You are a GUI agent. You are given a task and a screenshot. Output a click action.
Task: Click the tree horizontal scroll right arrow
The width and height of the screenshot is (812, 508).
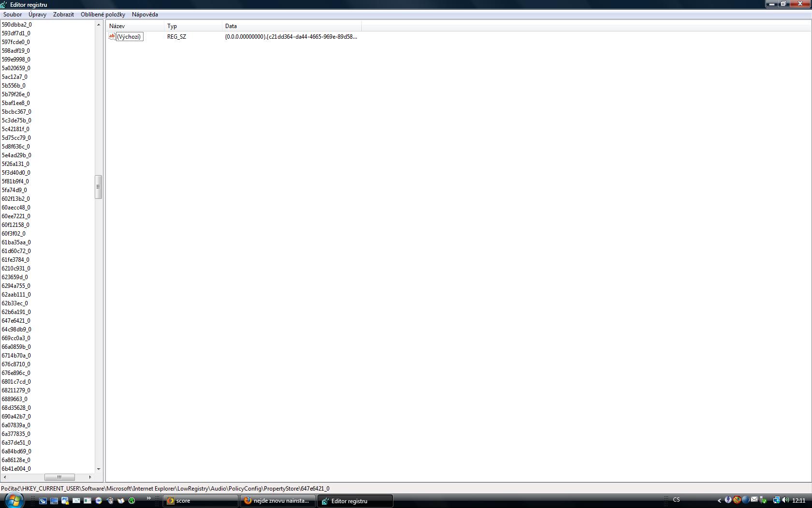(90, 477)
